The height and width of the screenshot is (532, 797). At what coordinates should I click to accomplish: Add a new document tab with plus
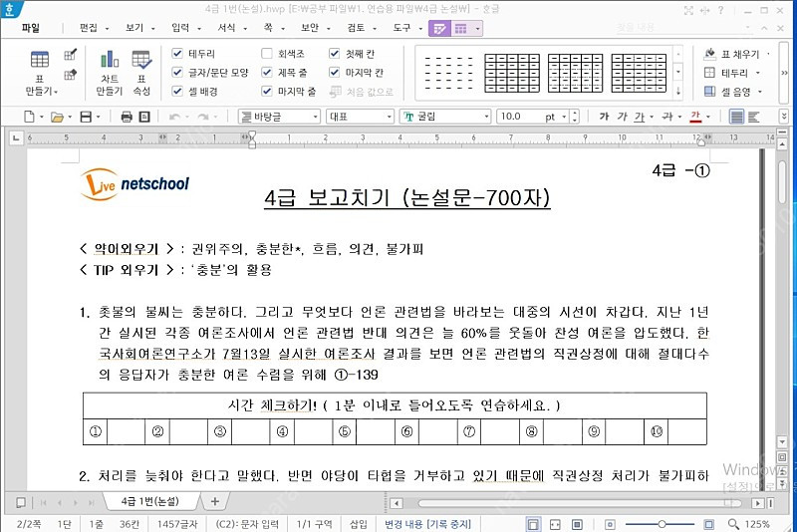coord(215,501)
